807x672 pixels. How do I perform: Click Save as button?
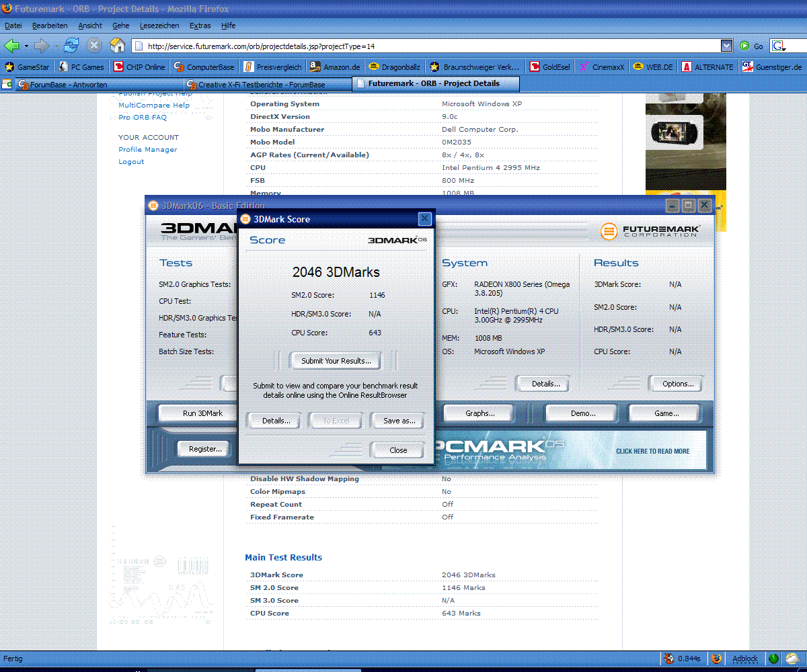(x=399, y=421)
